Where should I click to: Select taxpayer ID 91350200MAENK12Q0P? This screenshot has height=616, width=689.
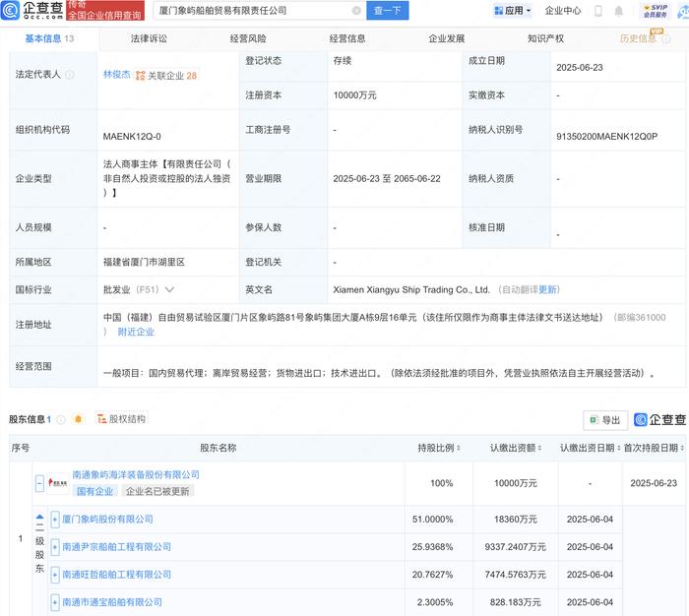click(607, 137)
